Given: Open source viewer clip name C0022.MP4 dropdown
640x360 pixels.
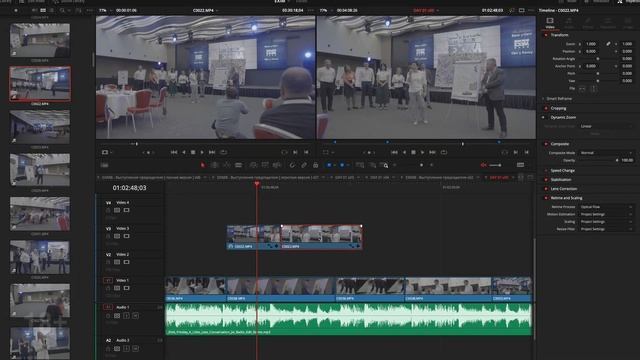Looking at the screenshot, I should [x=205, y=10].
